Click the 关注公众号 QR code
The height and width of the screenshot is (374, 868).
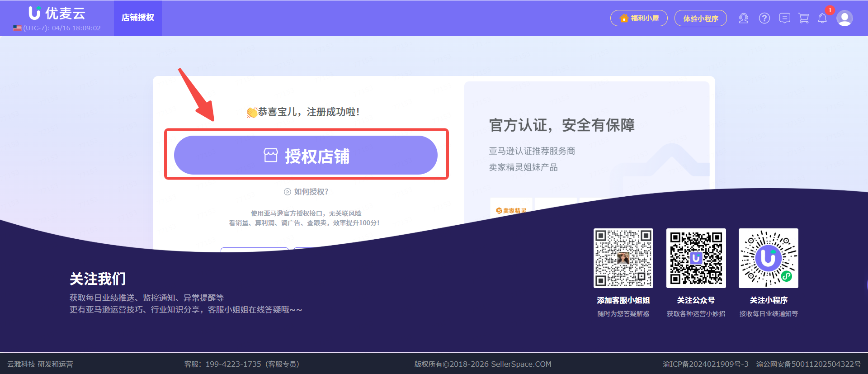pyautogui.click(x=696, y=258)
